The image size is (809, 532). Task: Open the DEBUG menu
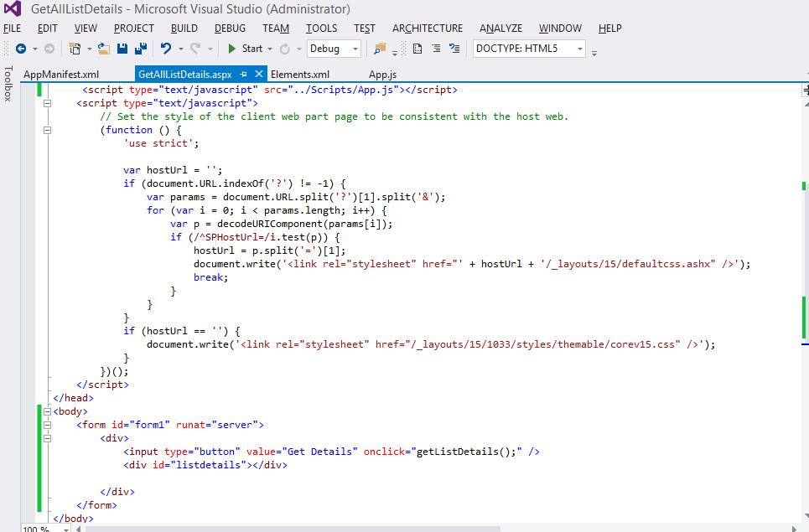click(x=230, y=28)
